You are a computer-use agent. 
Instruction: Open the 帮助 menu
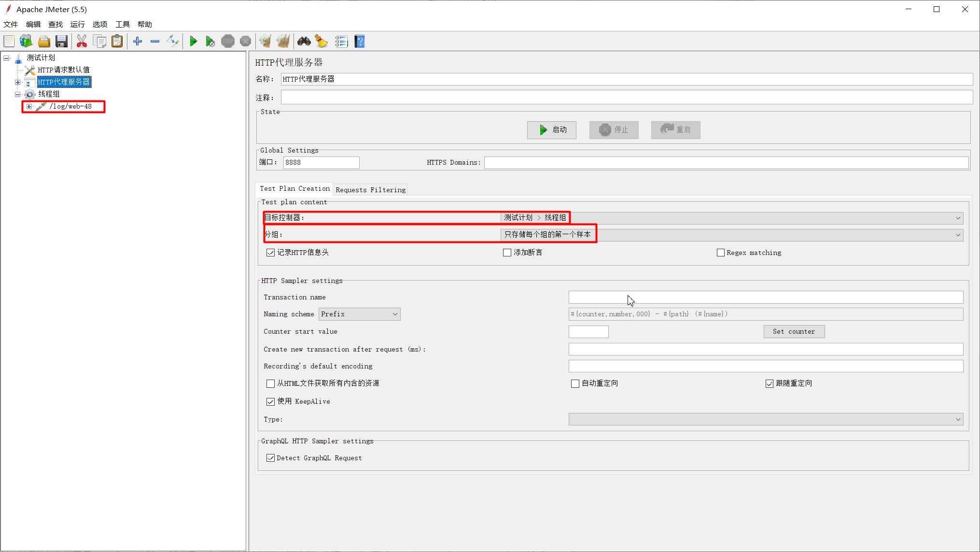pyautogui.click(x=145, y=24)
